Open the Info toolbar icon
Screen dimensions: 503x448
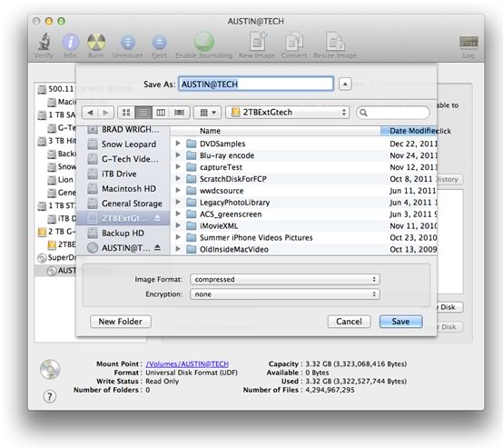tap(70, 42)
